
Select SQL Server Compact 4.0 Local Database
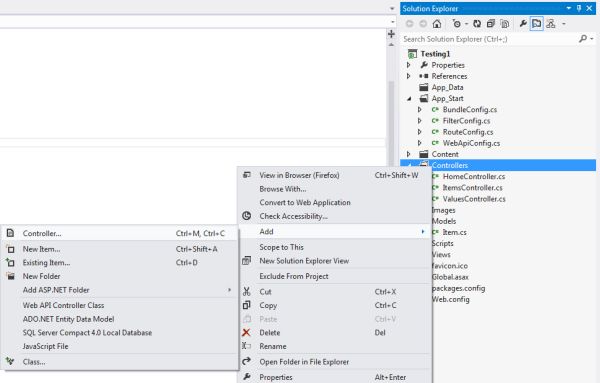point(120,332)
